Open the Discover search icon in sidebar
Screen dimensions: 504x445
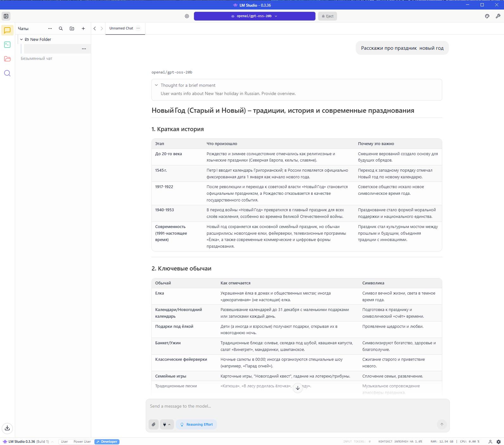pyautogui.click(x=7, y=73)
